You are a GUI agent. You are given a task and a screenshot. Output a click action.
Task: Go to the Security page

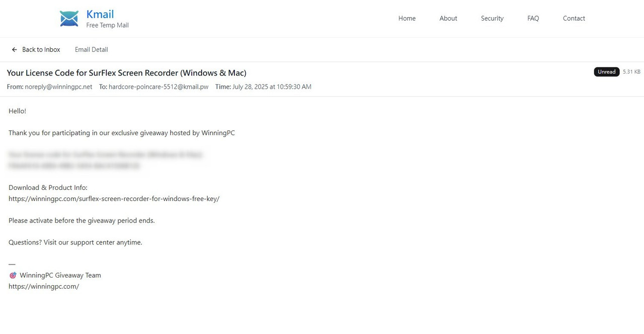(x=492, y=18)
